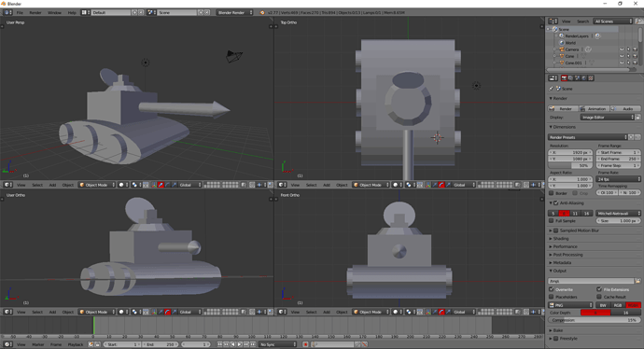Toggle File Extensions checkbox

pyautogui.click(x=599, y=289)
